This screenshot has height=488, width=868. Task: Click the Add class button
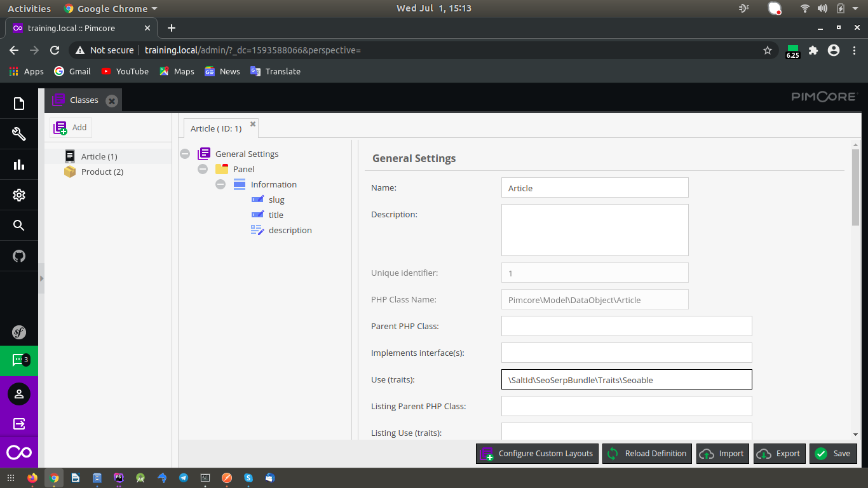(71, 128)
